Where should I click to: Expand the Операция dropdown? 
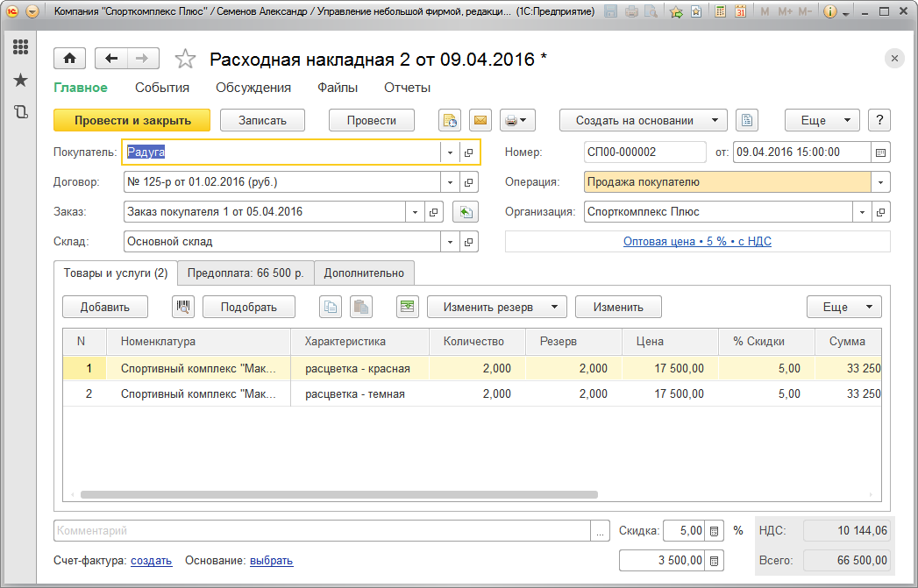click(x=880, y=182)
